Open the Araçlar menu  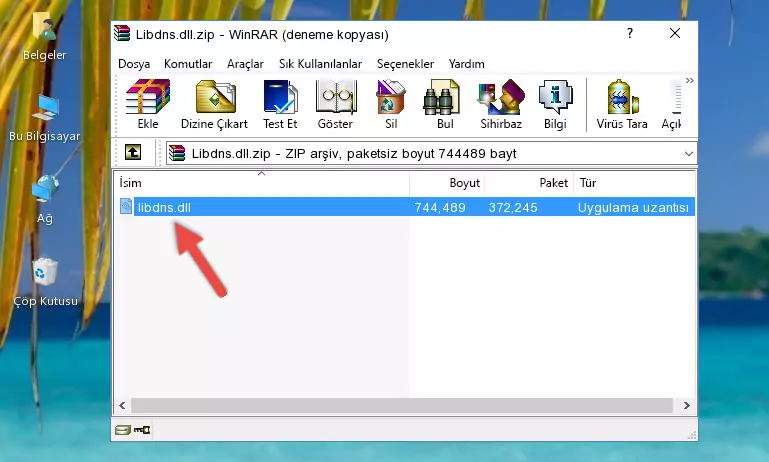pos(245,64)
